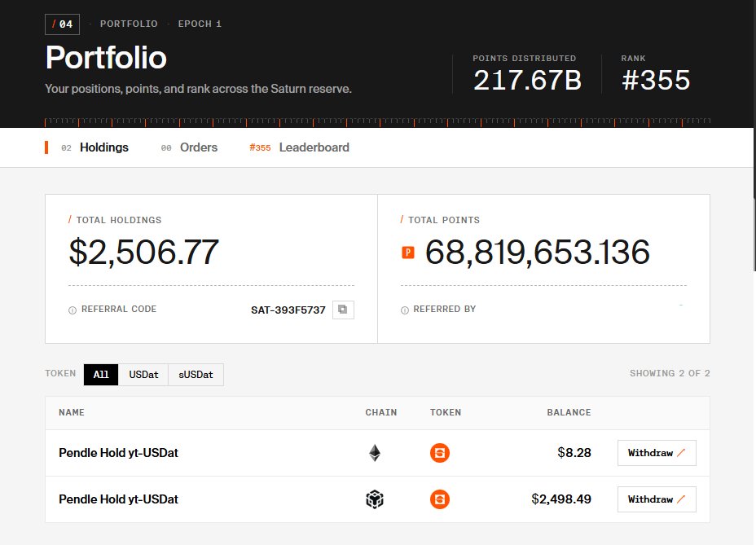Viewport: 756px width, 545px height.
Task: Click the NAME column header
Action: (x=72, y=412)
